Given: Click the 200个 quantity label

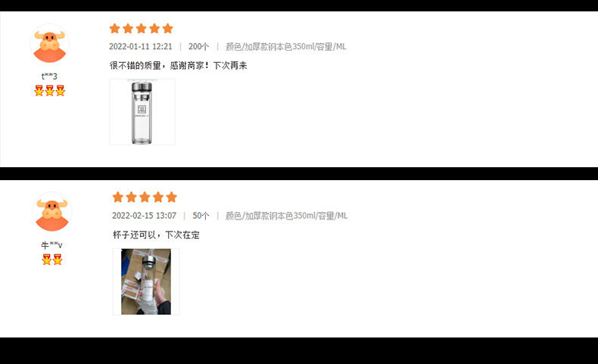Looking at the screenshot, I should tap(198, 46).
